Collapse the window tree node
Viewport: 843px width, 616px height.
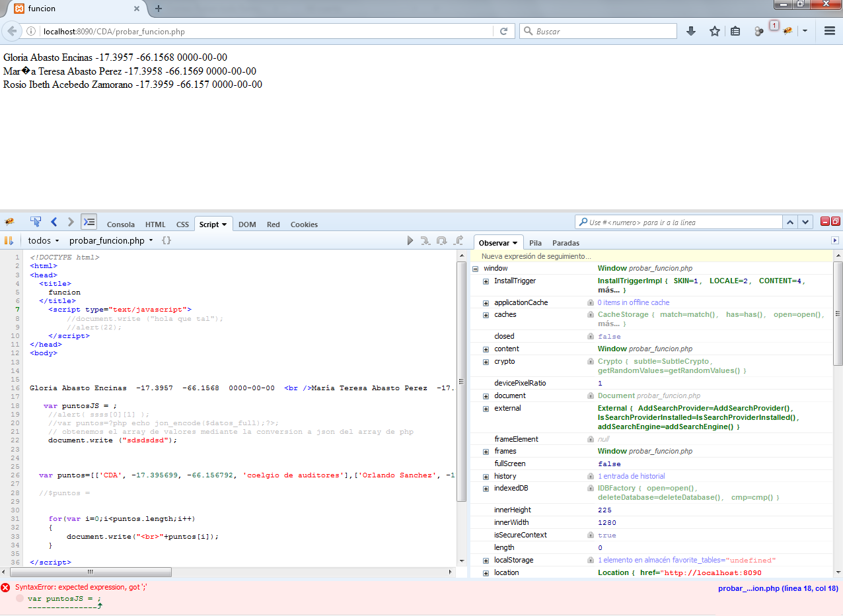click(x=476, y=269)
